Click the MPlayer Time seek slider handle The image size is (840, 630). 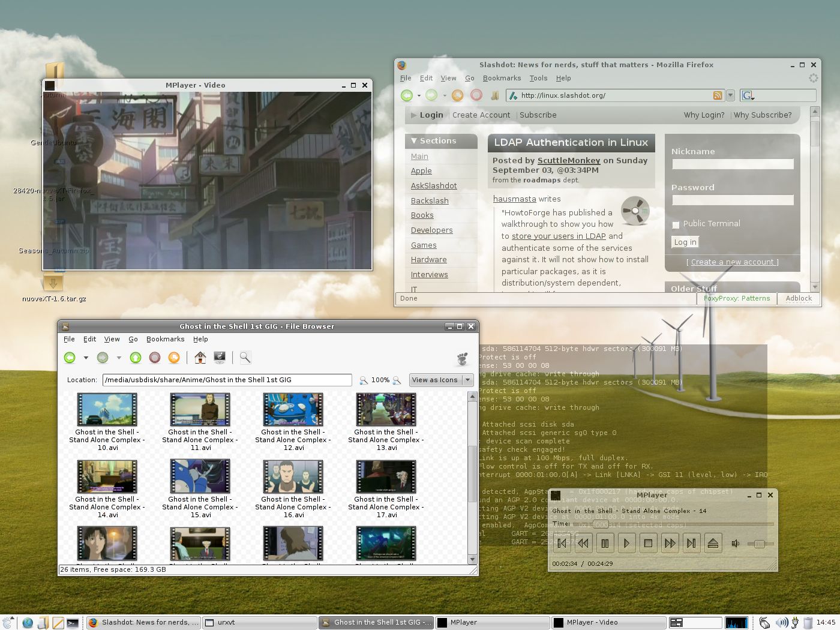coord(601,524)
